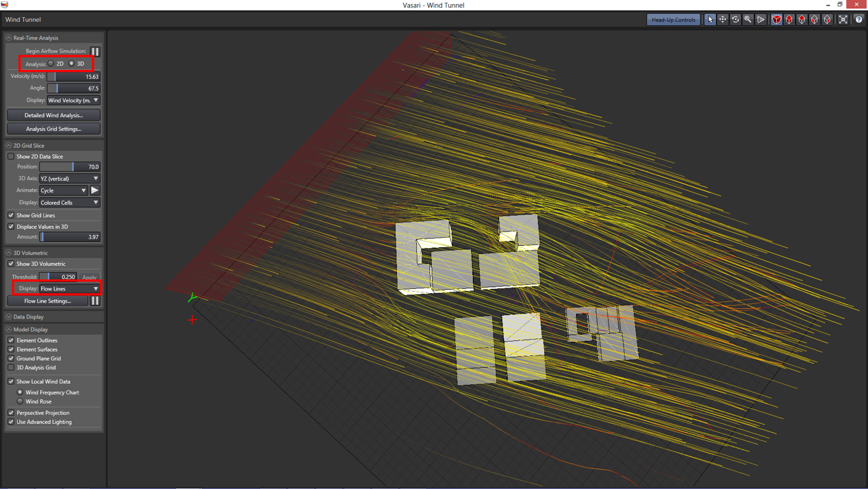Activate the orbit rotate tool

pyautogui.click(x=735, y=20)
